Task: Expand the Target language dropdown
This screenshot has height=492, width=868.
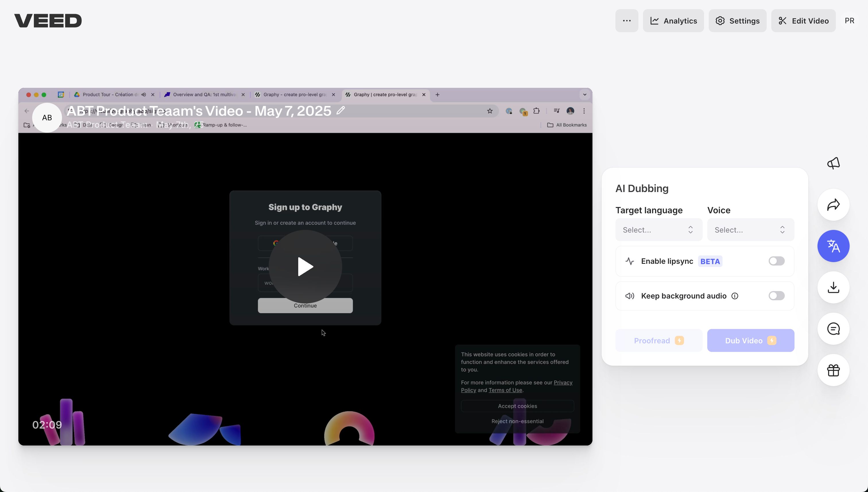Action: 658,230
